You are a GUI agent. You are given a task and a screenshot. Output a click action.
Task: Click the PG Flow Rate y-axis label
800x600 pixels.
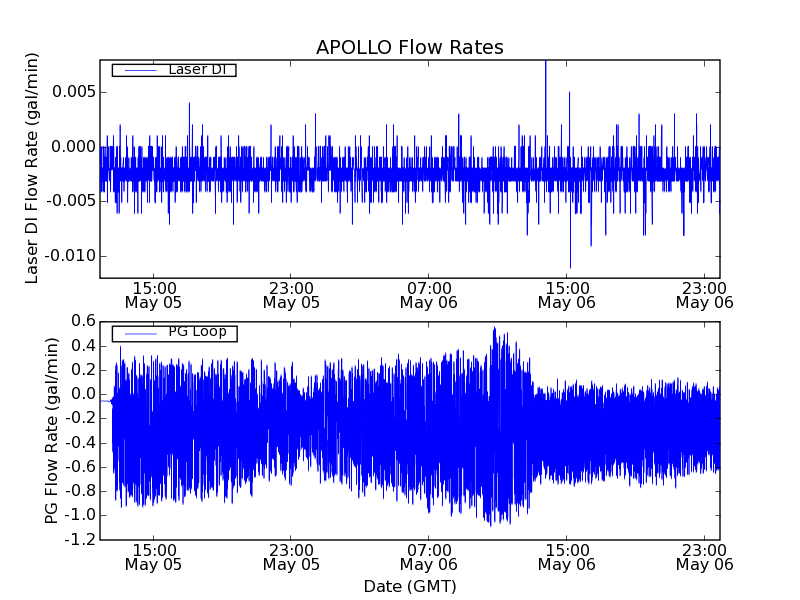coord(52,430)
